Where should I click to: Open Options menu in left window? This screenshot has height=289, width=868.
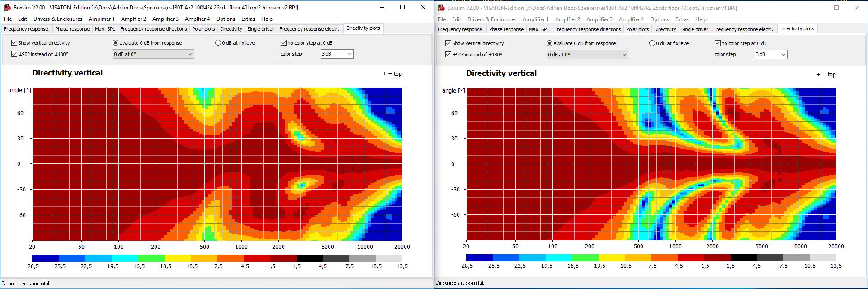pyautogui.click(x=225, y=19)
